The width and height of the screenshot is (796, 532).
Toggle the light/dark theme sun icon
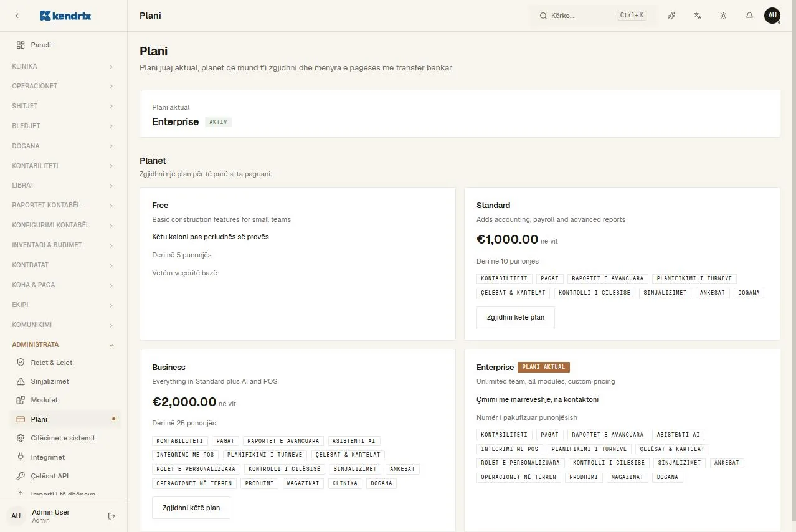coord(723,16)
